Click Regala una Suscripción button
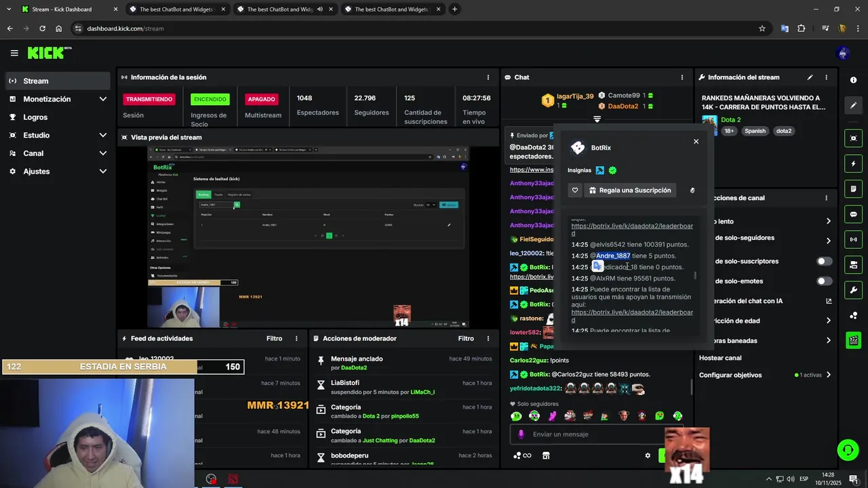The height and width of the screenshot is (488, 868). 630,190
